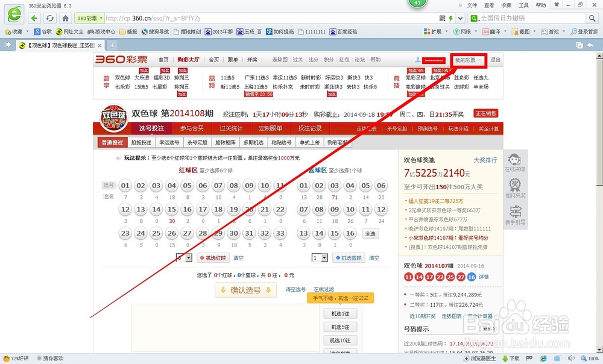The height and width of the screenshot is (364, 603).
Task: Reload the page with the refresh icon
Action: coord(49,18)
